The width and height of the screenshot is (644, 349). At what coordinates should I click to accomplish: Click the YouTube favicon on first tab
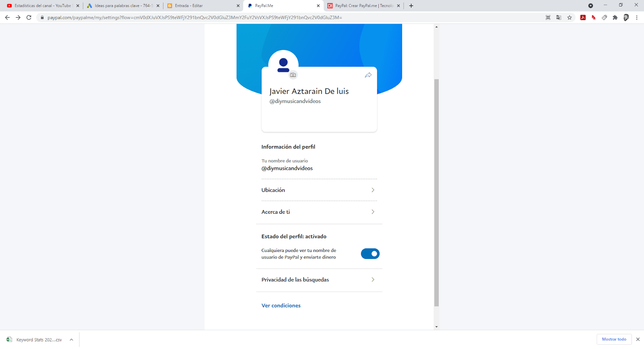point(9,6)
